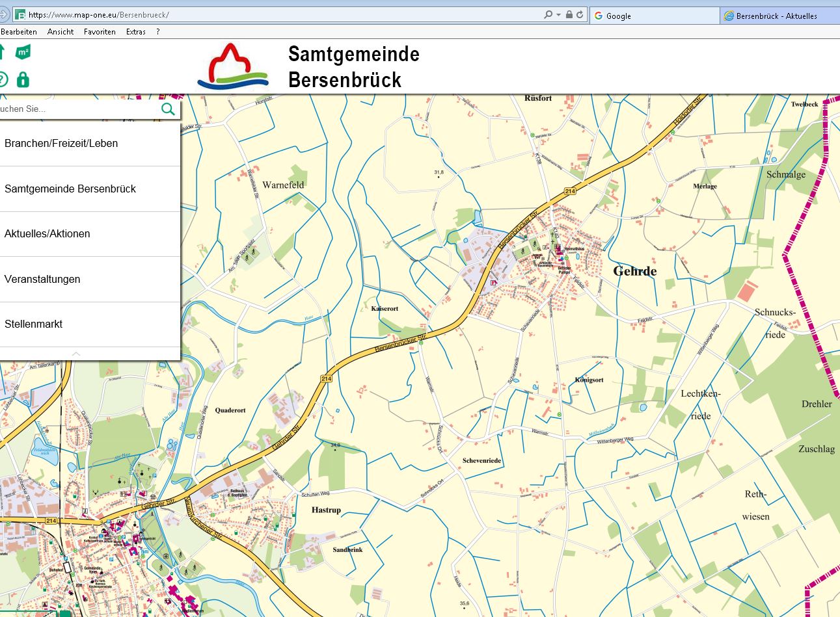The image size is (840, 617).
Task: Click the Samtgemeinde Bersenbrück logo
Action: pyautogui.click(x=233, y=66)
